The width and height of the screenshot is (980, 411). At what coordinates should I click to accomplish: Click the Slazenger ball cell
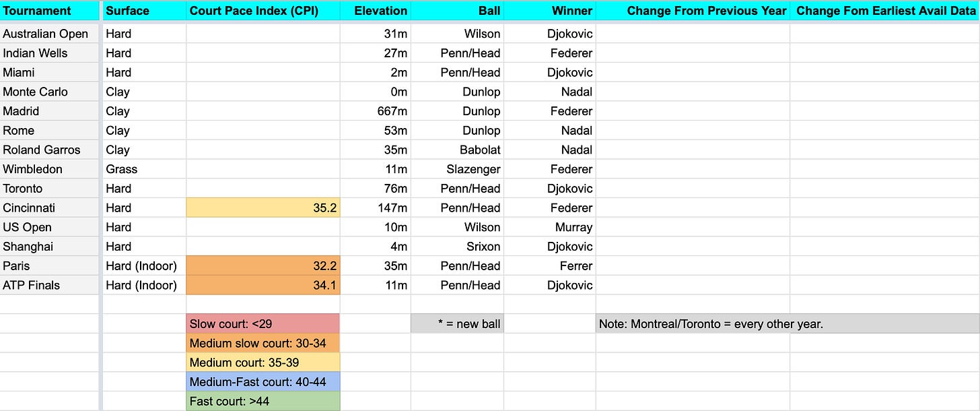(x=457, y=169)
